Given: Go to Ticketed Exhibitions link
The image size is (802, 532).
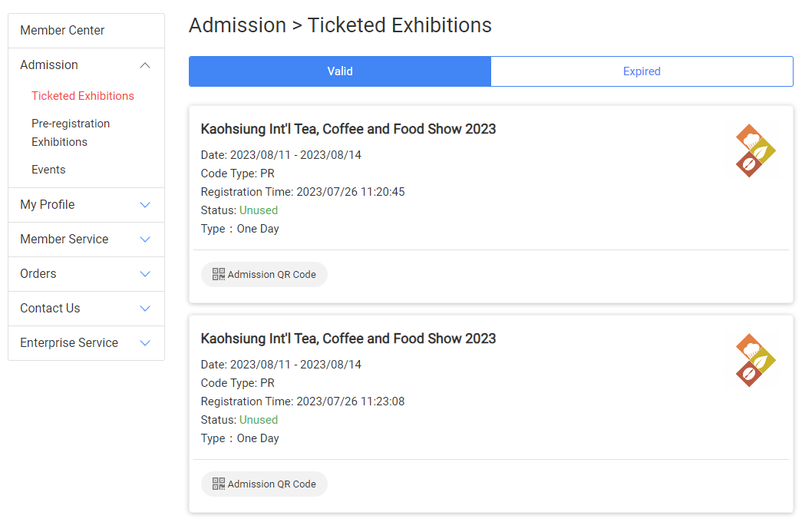Looking at the screenshot, I should coord(83,96).
